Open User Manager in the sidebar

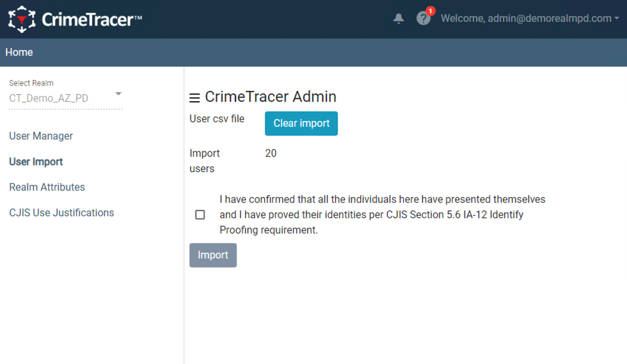(x=41, y=136)
